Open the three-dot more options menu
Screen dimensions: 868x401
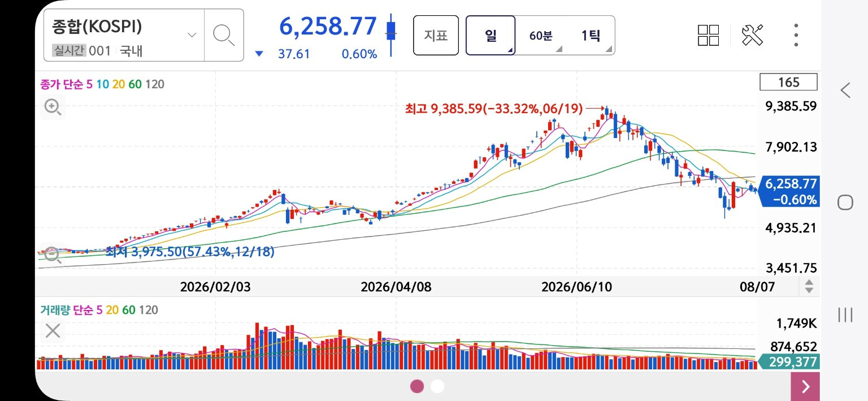(x=796, y=35)
